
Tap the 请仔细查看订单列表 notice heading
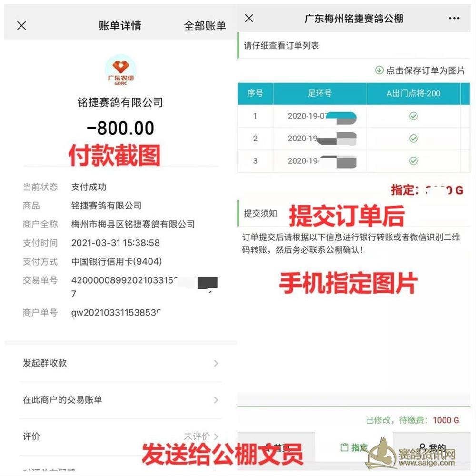281,46
